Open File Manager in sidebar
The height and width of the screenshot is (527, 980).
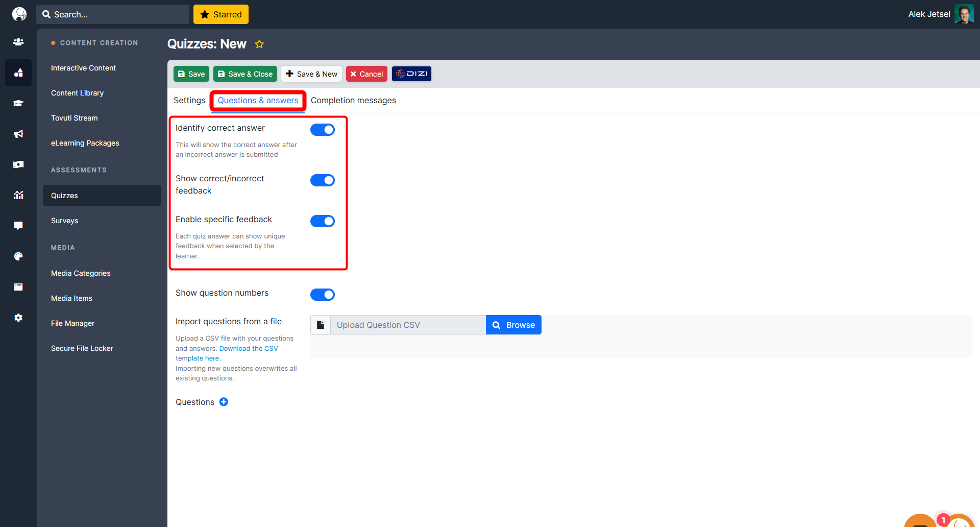(72, 323)
